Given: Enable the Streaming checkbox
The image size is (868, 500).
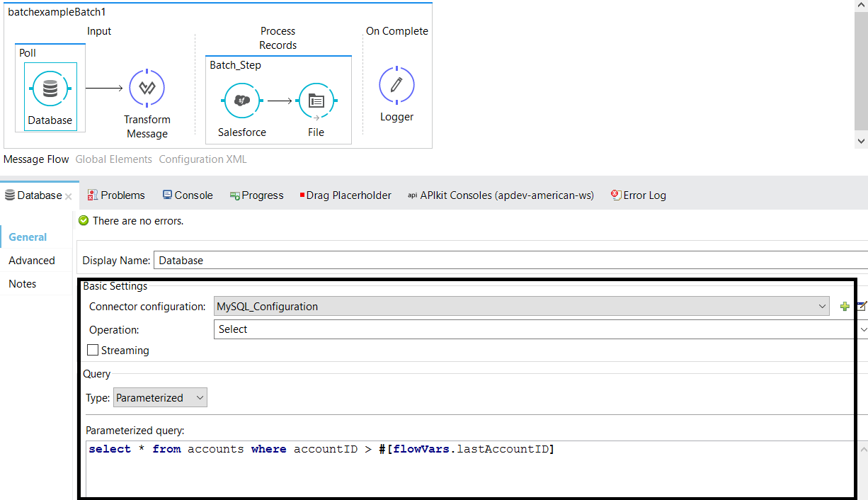Looking at the screenshot, I should 93,350.
